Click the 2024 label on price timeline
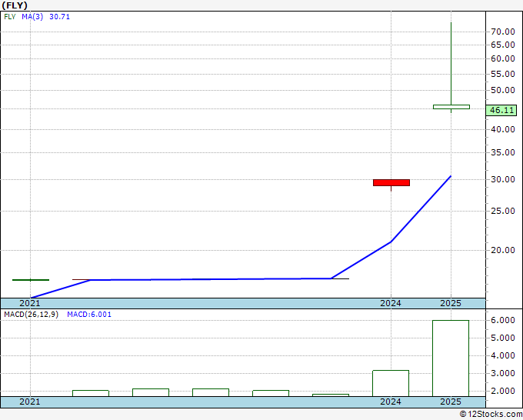 391,303
